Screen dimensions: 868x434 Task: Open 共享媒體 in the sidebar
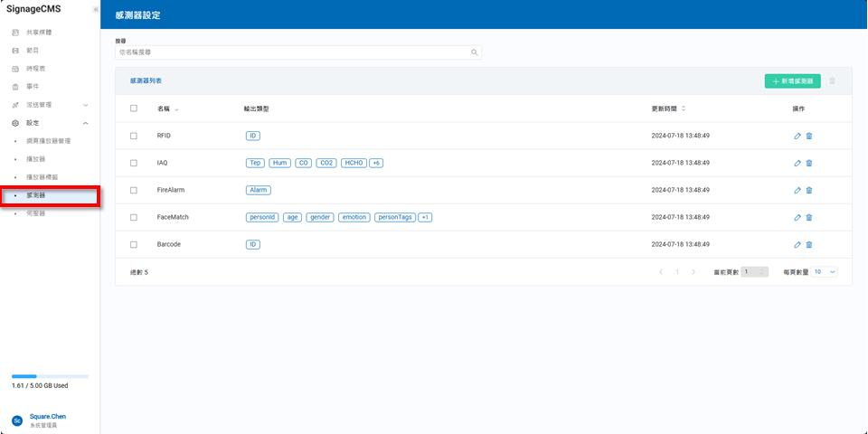tap(39, 33)
